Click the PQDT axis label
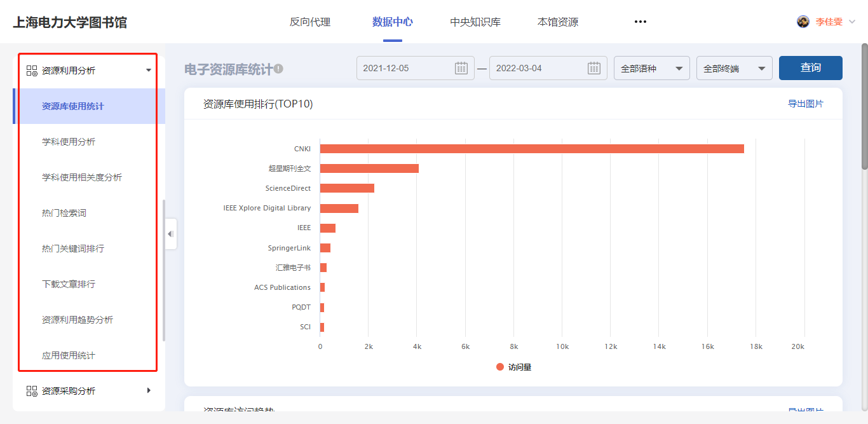The height and width of the screenshot is (424, 868). (302, 307)
